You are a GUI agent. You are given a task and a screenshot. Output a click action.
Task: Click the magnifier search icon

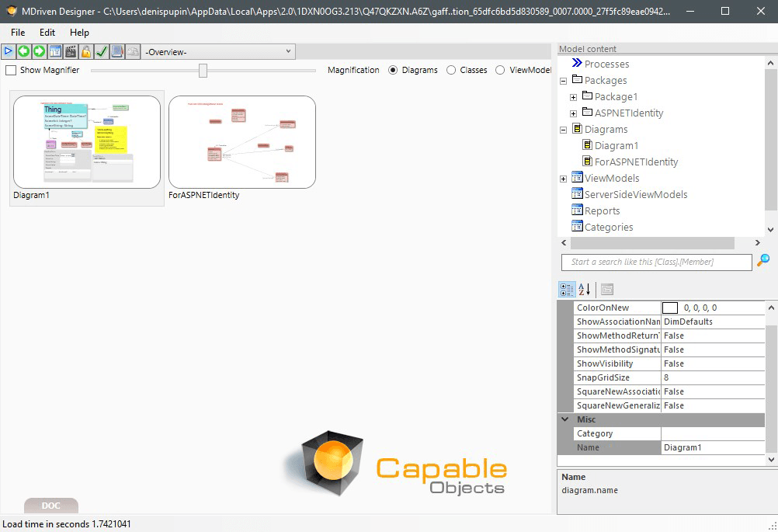pyautogui.click(x=762, y=261)
